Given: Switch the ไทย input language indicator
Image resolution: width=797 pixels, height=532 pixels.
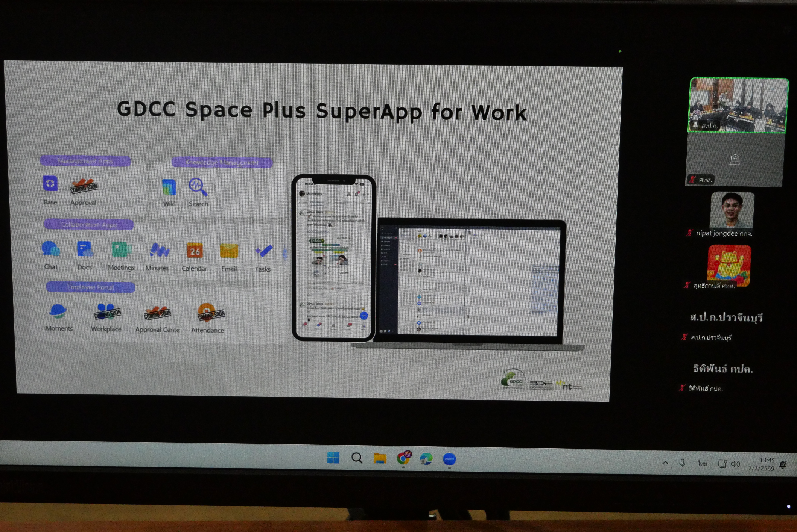Looking at the screenshot, I should [x=702, y=464].
